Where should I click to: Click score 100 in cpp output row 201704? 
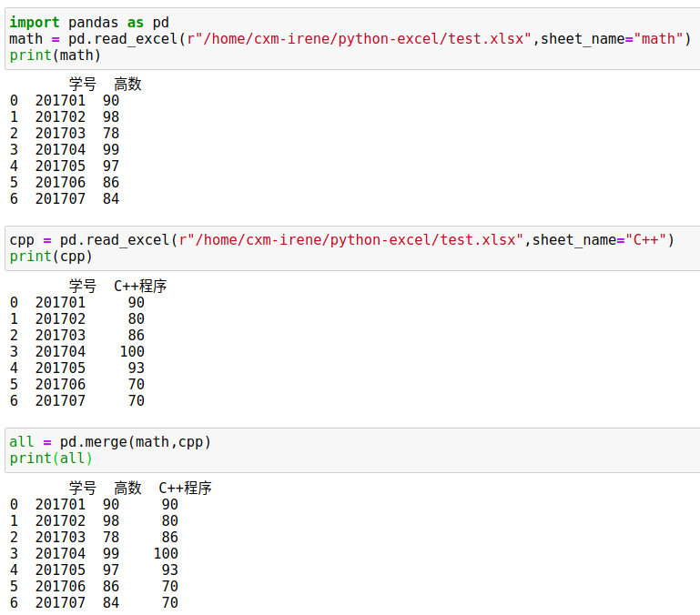pos(132,351)
